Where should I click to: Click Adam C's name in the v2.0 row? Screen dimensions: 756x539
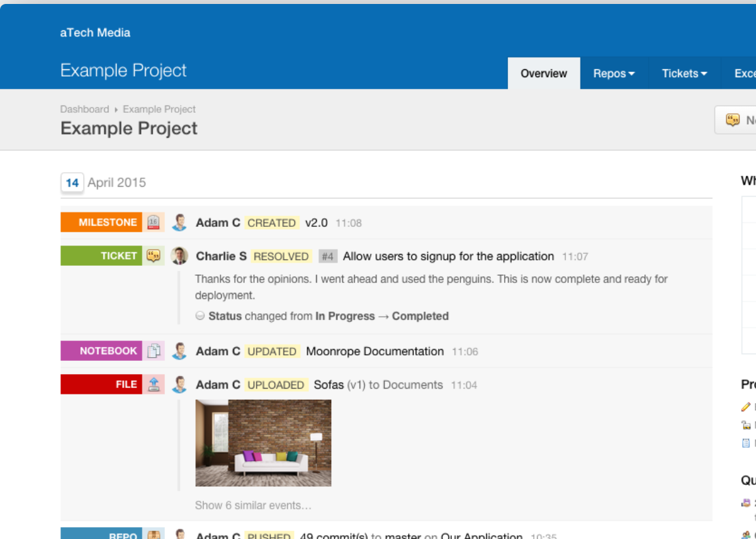[218, 223]
